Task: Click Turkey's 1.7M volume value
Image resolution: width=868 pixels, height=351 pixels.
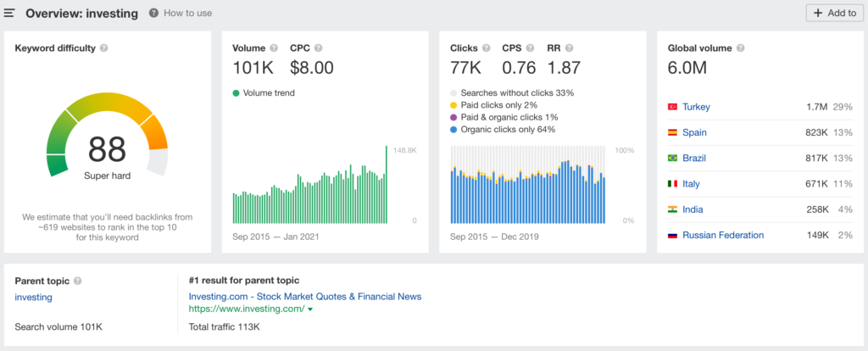Action: pyautogui.click(x=817, y=107)
